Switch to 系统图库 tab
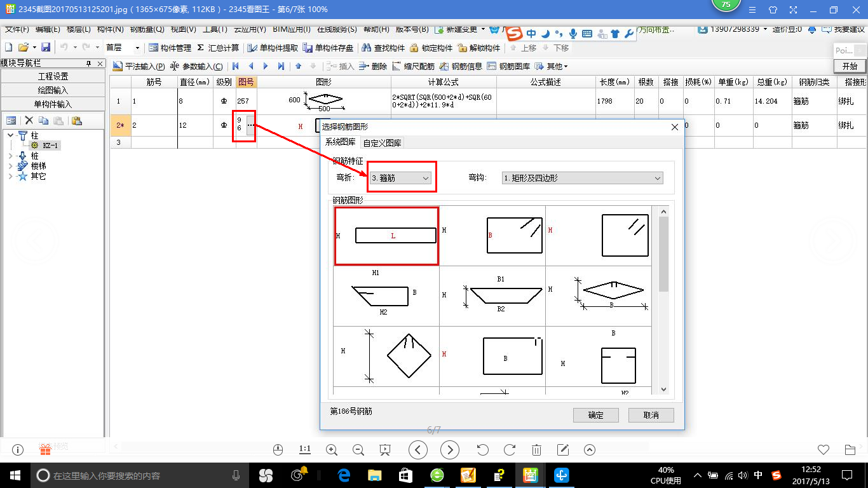Screen dimensions: 868x488 point(341,142)
